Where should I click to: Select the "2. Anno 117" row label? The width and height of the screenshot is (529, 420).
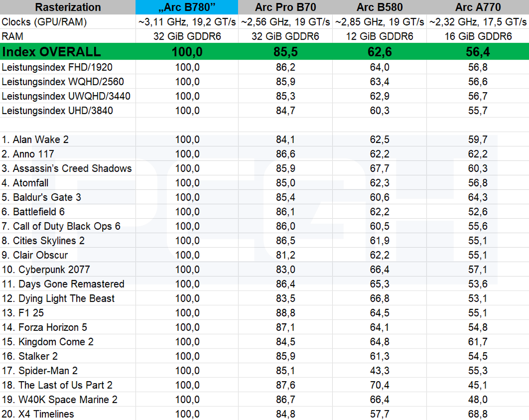[x=28, y=154]
